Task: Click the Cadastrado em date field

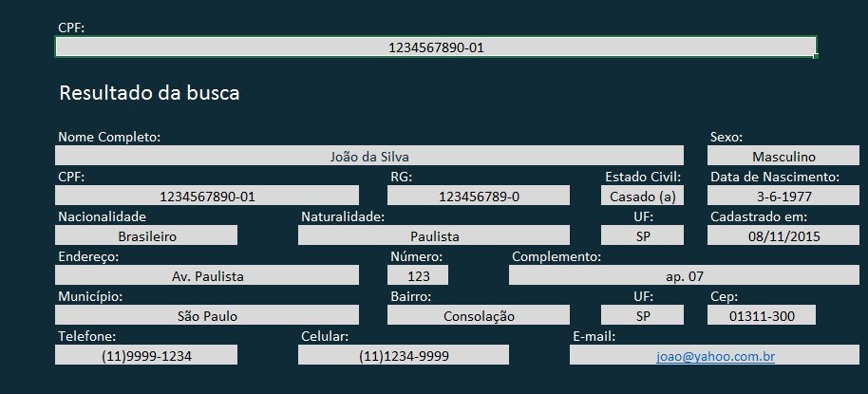Action: 783,235
